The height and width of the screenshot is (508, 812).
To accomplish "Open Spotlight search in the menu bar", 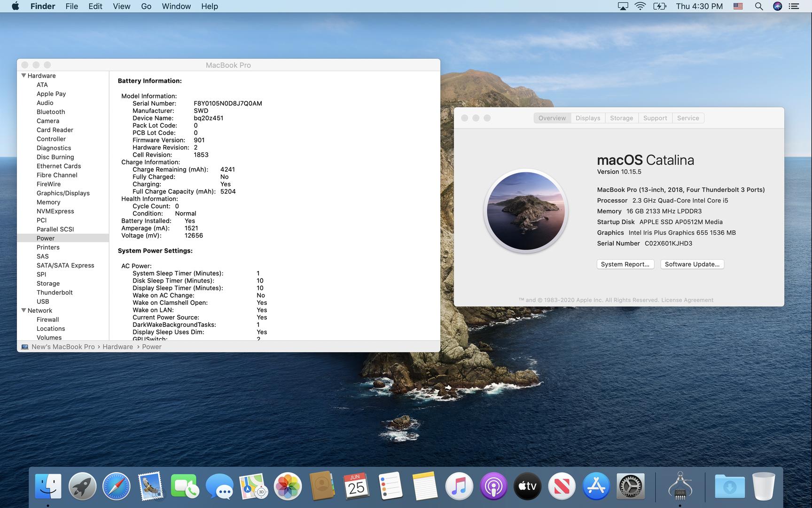I will [x=758, y=6].
